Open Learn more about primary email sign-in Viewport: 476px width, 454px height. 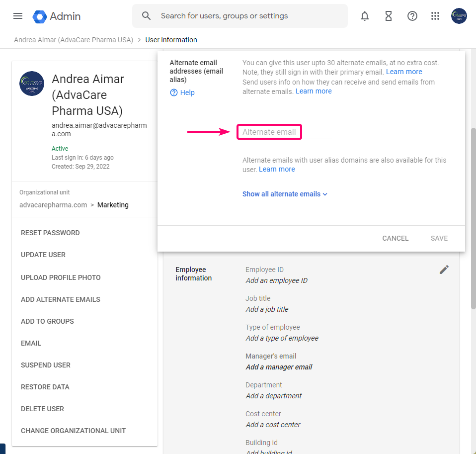(404, 72)
